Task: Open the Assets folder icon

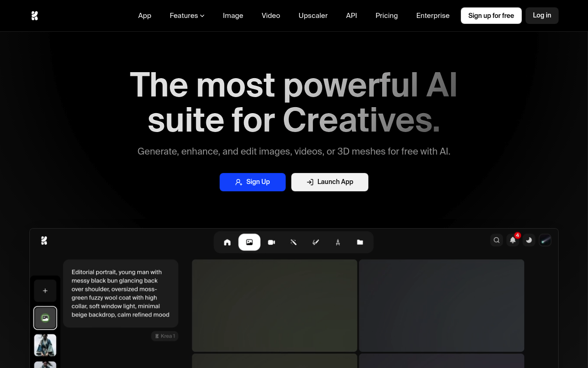Action: [360, 242]
